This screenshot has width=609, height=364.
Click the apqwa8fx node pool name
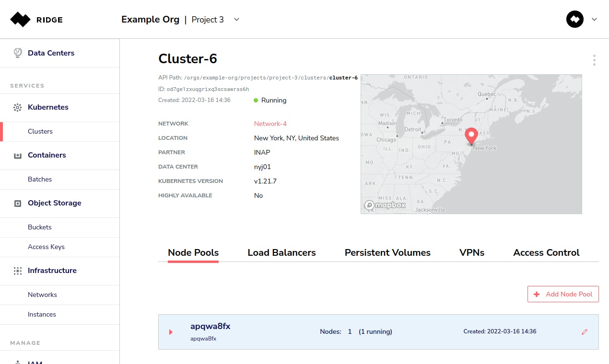[211, 326]
